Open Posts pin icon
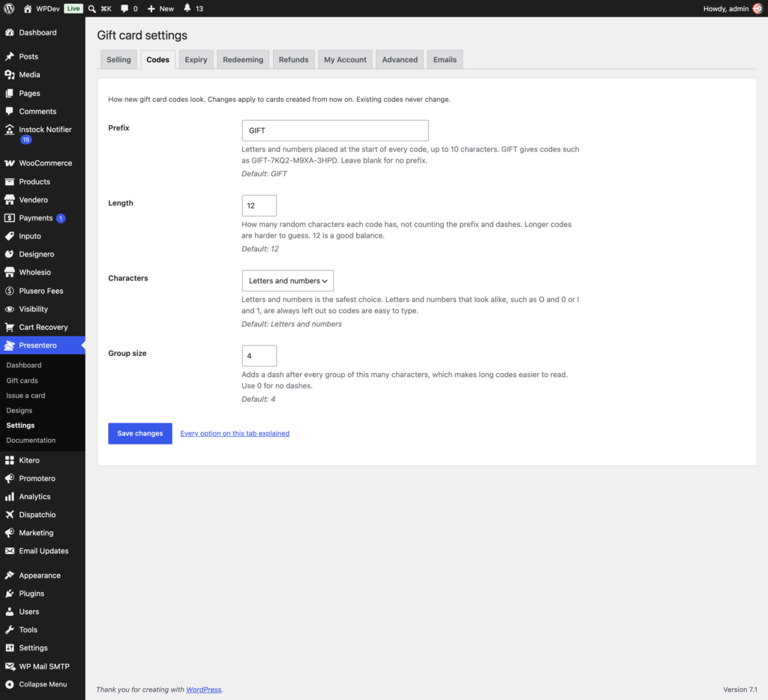 point(9,56)
